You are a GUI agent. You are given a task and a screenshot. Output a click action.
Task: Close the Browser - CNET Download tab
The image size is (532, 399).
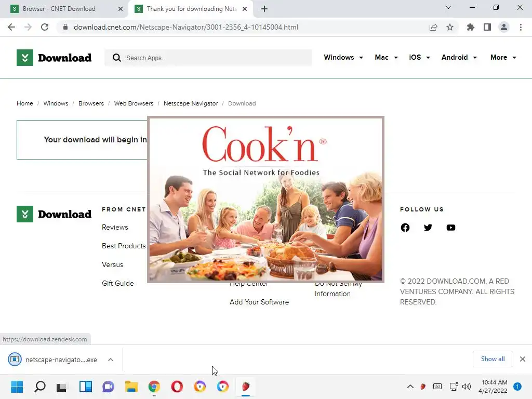click(x=121, y=9)
